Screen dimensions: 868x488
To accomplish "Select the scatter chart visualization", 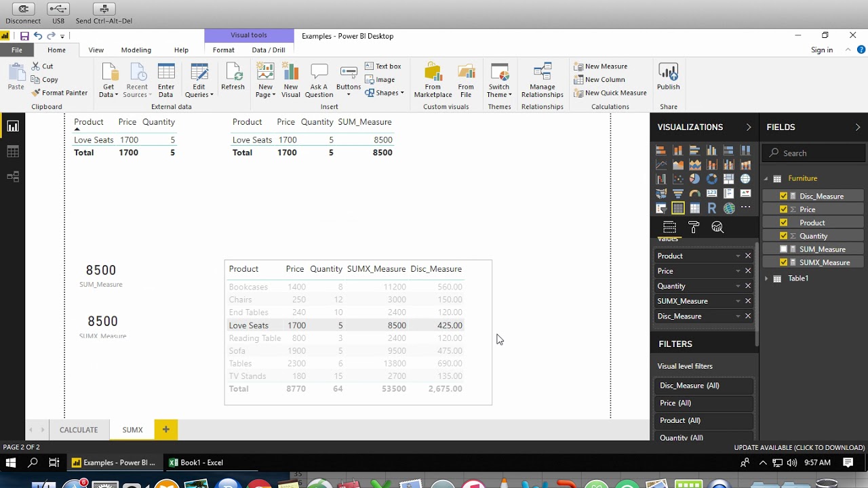I will point(678,179).
